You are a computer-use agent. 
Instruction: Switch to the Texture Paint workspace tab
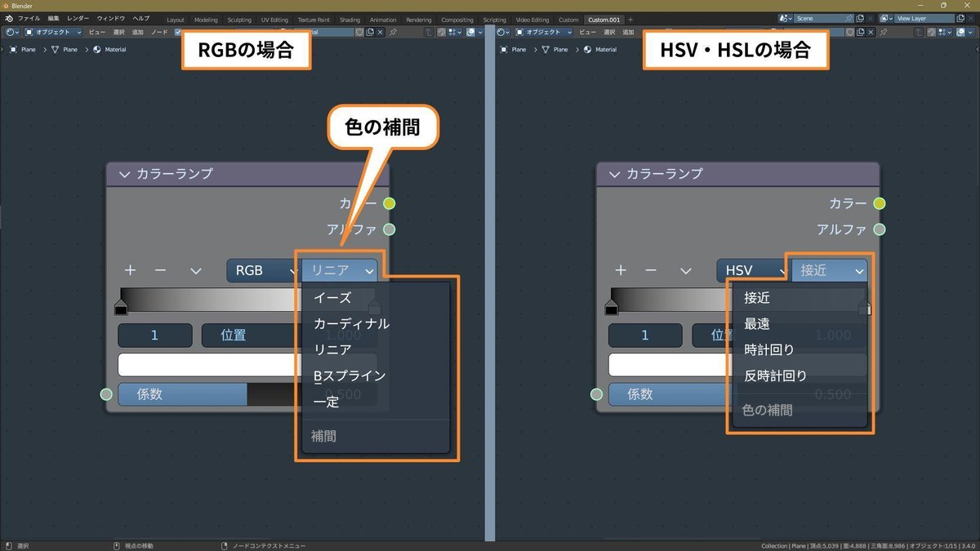pos(314,20)
